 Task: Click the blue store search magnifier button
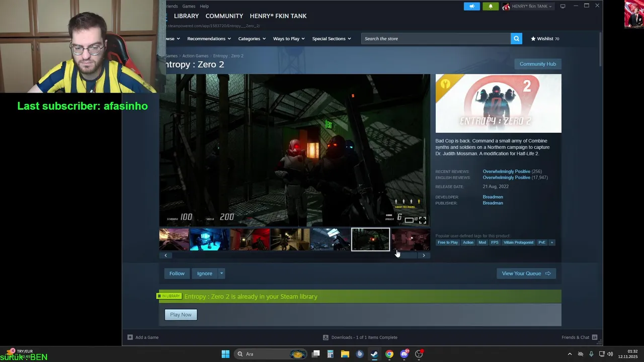(516, 39)
